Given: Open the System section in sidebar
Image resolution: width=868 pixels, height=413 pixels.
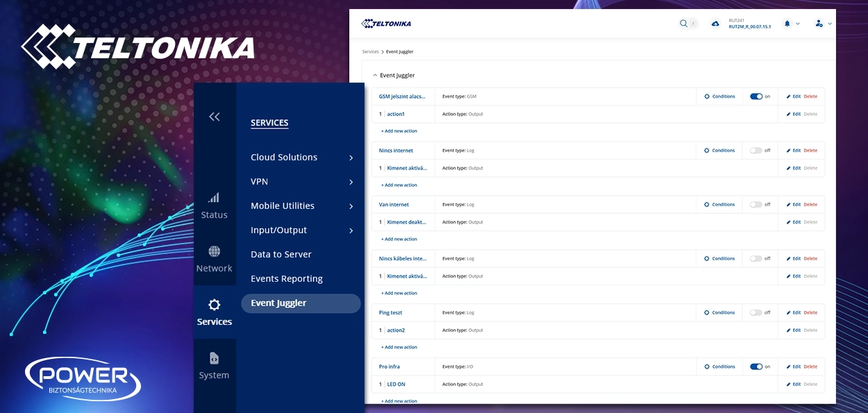Looking at the screenshot, I should 214,366.
